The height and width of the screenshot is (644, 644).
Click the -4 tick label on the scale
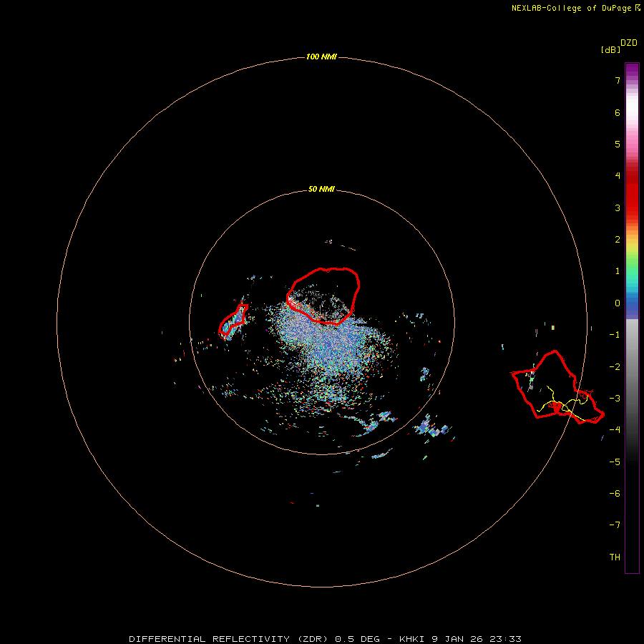click(615, 430)
